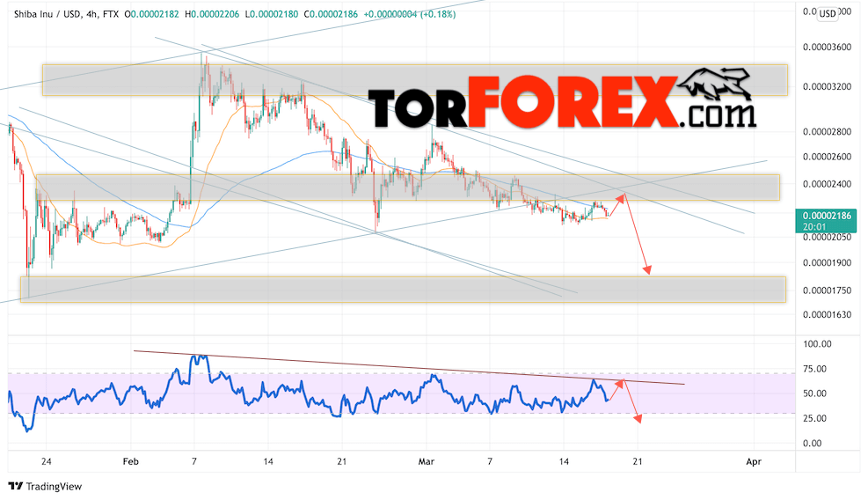Click the low value L0.00002180
868x500 pixels.
272,14
